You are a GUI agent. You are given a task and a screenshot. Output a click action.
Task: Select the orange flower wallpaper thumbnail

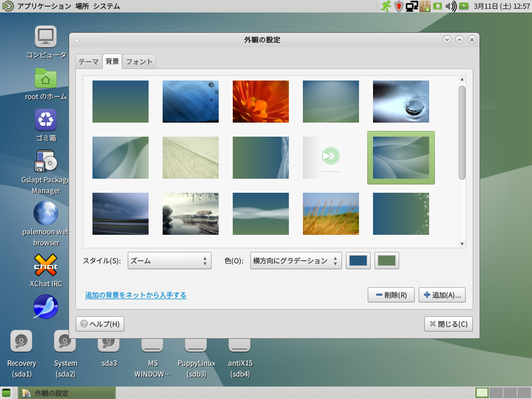[261, 101]
